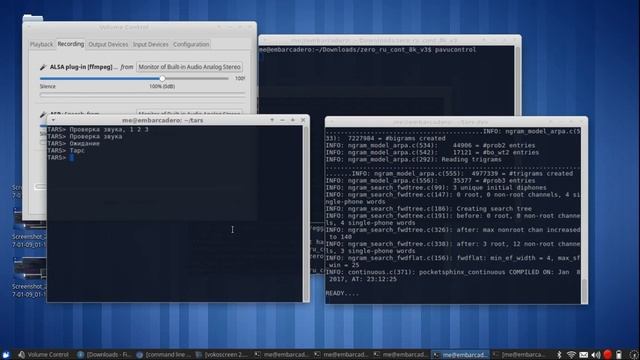Switch to the Output Devices tab
This screenshot has width=640, height=360.
(108, 44)
